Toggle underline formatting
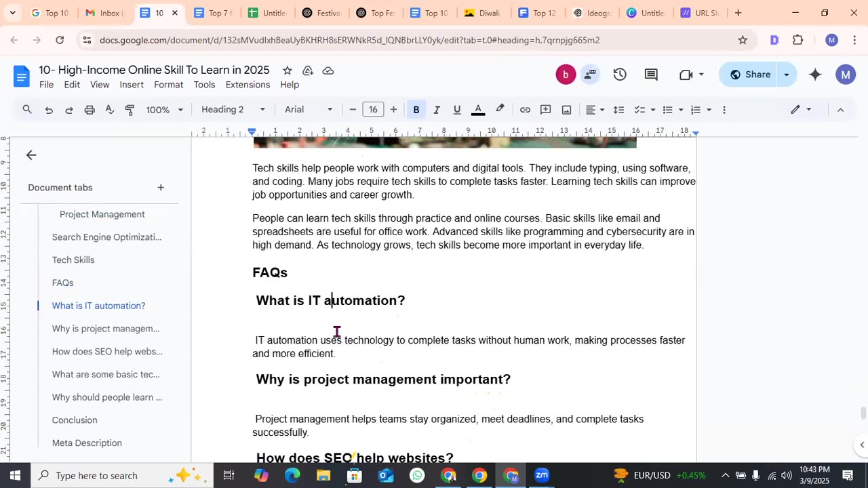The width and height of the screenshot is (868, 488). (x=457, y=110)
